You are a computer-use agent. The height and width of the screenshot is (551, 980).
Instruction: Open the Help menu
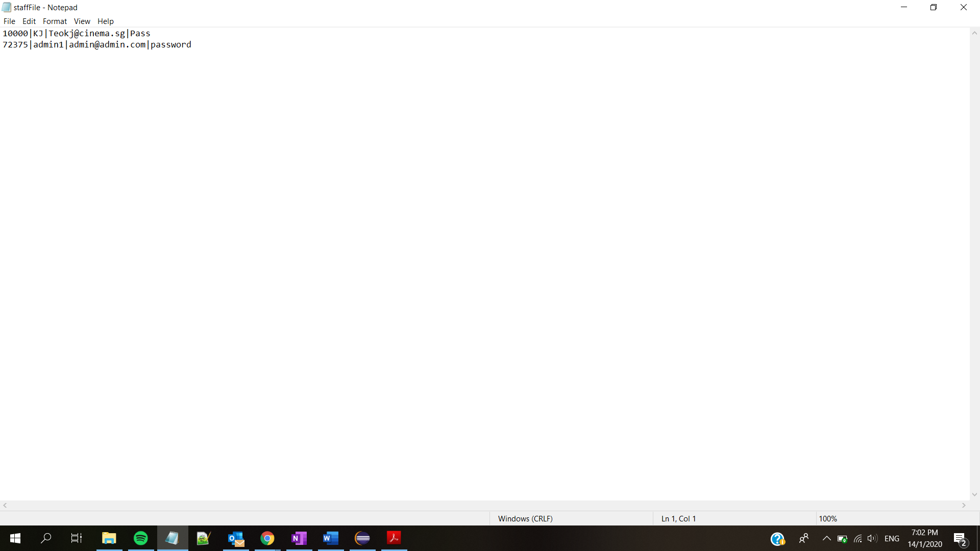[x=106, y=21]
